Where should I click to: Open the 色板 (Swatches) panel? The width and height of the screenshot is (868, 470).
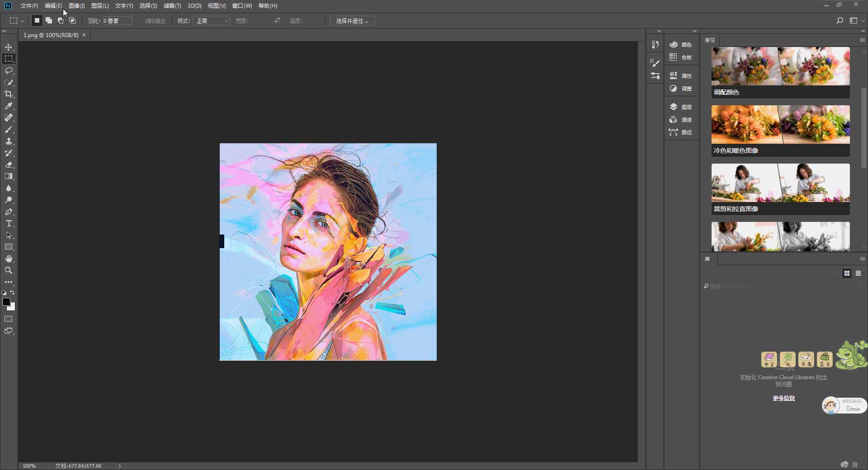point(681,57)
